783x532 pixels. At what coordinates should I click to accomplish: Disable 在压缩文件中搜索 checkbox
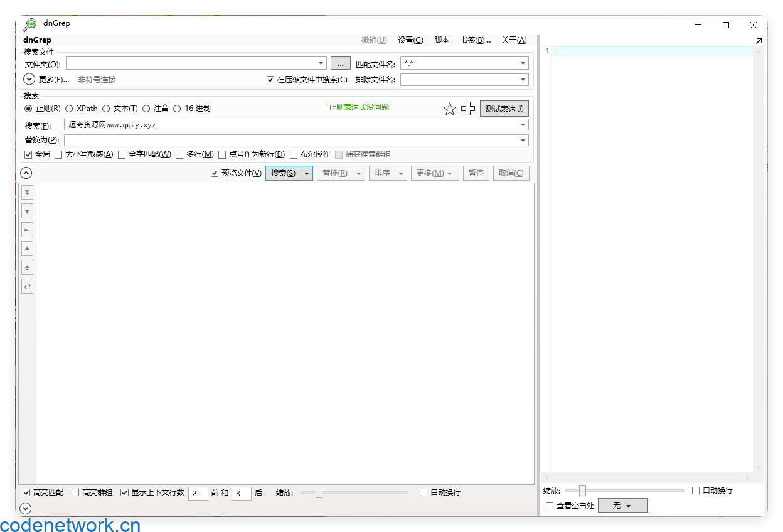click(270, 79)
